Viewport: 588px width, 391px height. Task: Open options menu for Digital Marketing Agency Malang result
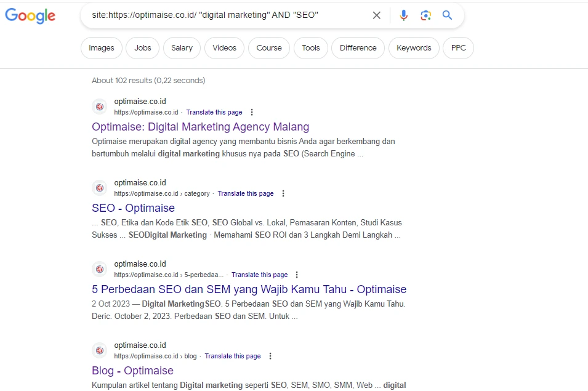252,112
